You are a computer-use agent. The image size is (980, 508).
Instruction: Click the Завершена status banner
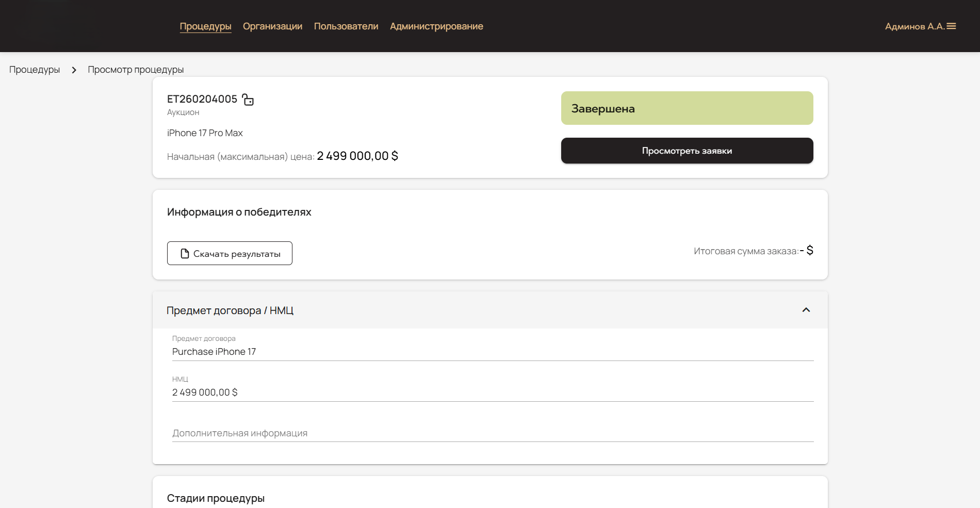(x=687, y=108)
